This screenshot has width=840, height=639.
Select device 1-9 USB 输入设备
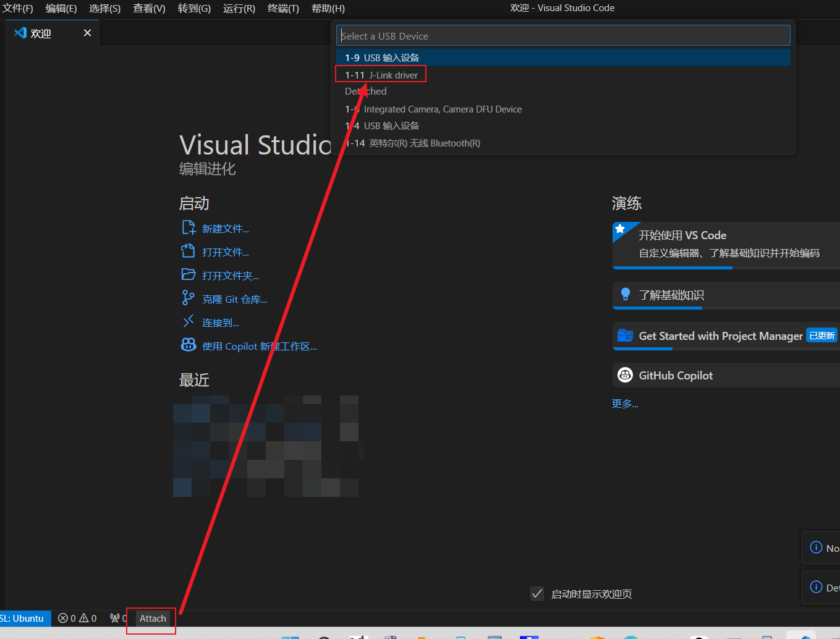pos(563,57)
